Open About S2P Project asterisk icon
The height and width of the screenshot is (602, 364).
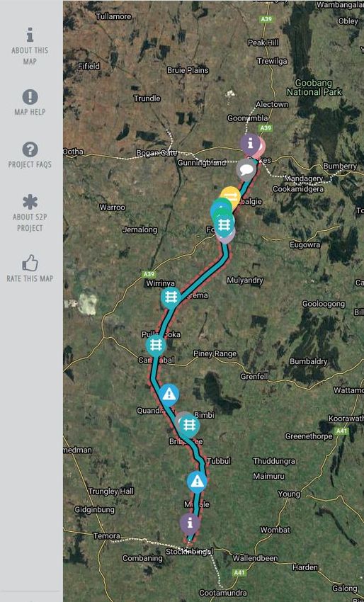point(30,202)
